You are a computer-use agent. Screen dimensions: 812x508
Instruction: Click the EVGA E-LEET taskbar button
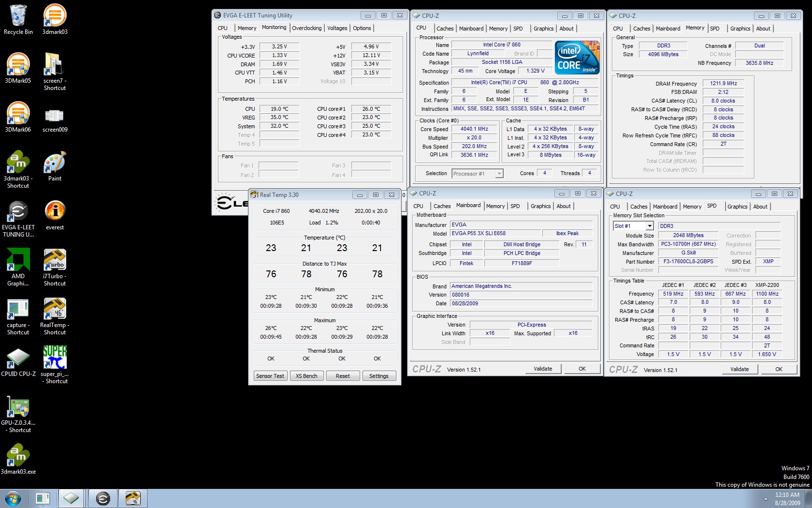[x=103, y=498]
